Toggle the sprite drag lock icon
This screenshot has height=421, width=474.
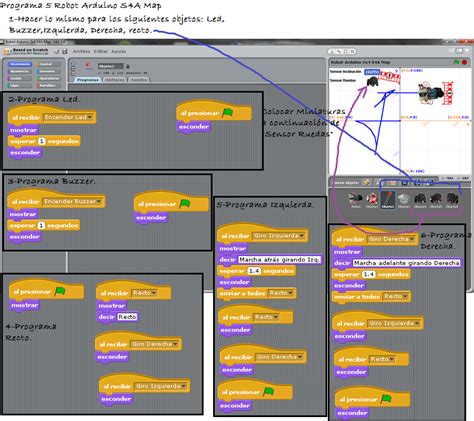(x=128, y=66)
